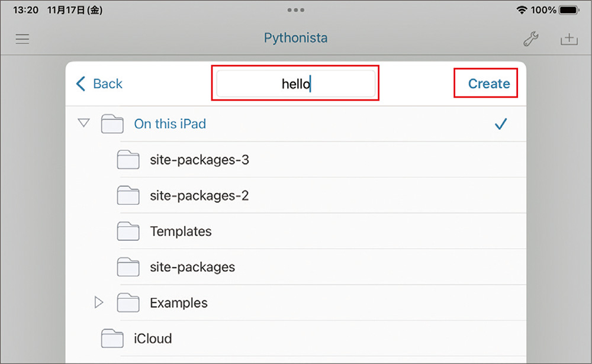
Task: Tap the On this iPad folder icon
Action: [x=111, y=124]
